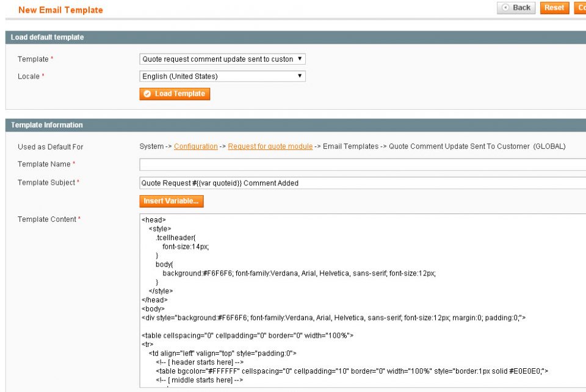Click the truncated orange button next to Reset

(x=579, y=7)
